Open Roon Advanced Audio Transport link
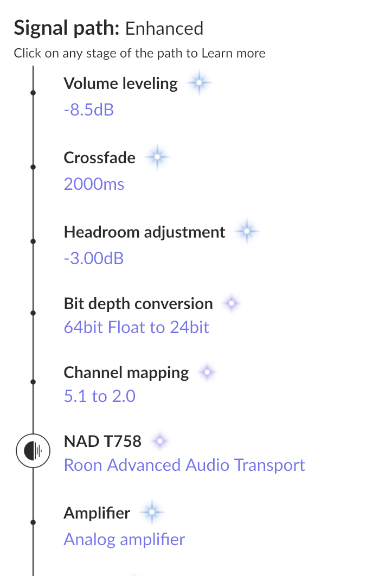 pyautogui.click(x=184, y=465)
